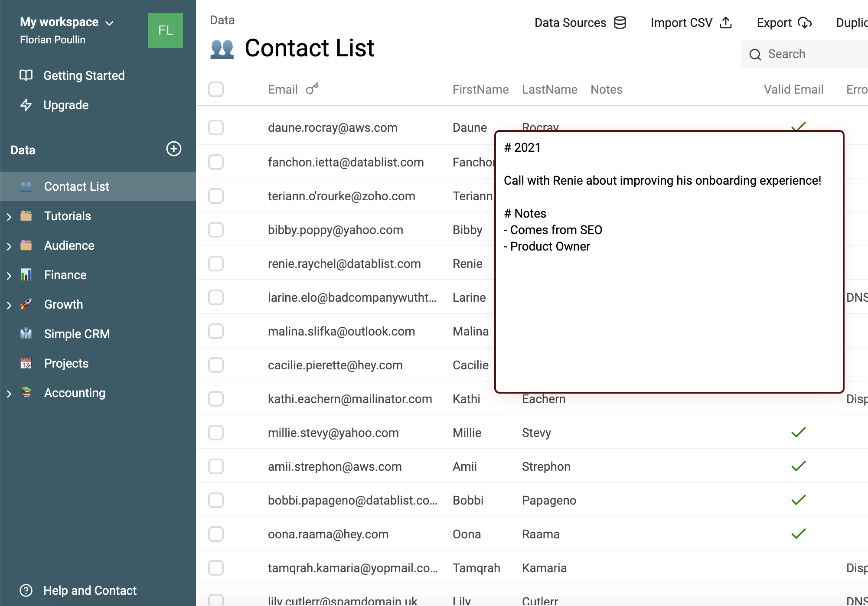
Task: Open the Projects collection
Action: (66, 363)
